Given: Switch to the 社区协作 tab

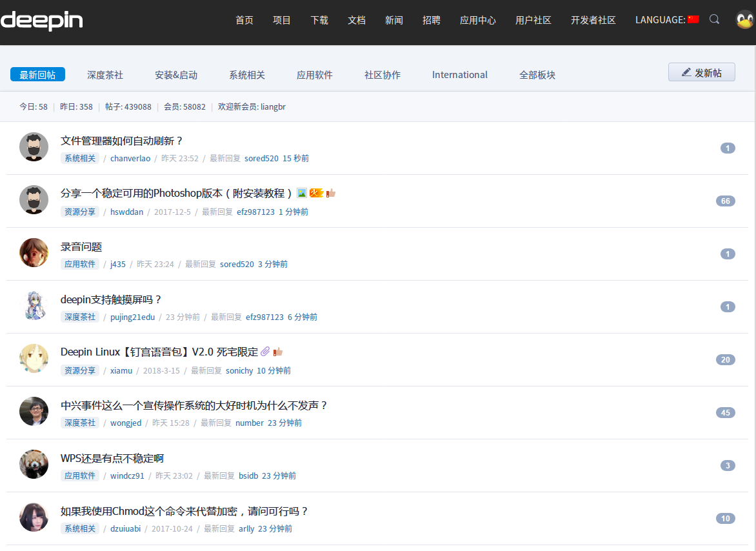Looking at the screenshot, I should 383,75.
